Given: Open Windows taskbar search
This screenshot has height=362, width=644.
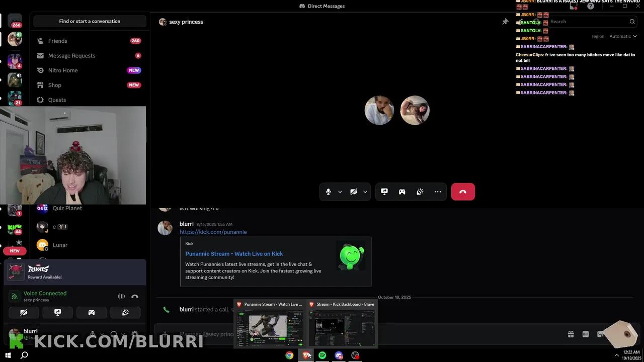Looking at the screenshot, I should pos(24,355).
